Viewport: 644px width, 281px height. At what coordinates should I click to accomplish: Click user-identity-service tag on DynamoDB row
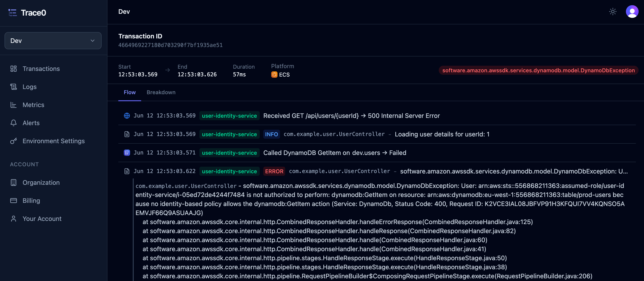point(229,153)
